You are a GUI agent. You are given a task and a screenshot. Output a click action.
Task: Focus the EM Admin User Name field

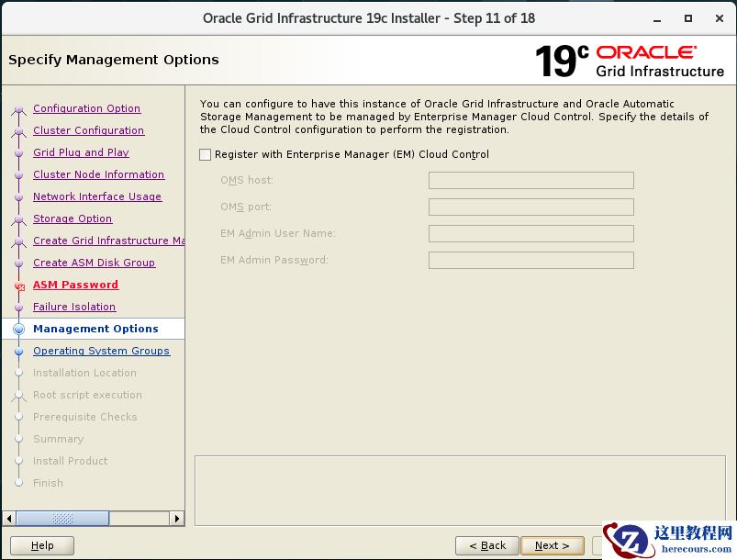click(x=531, y=234)
